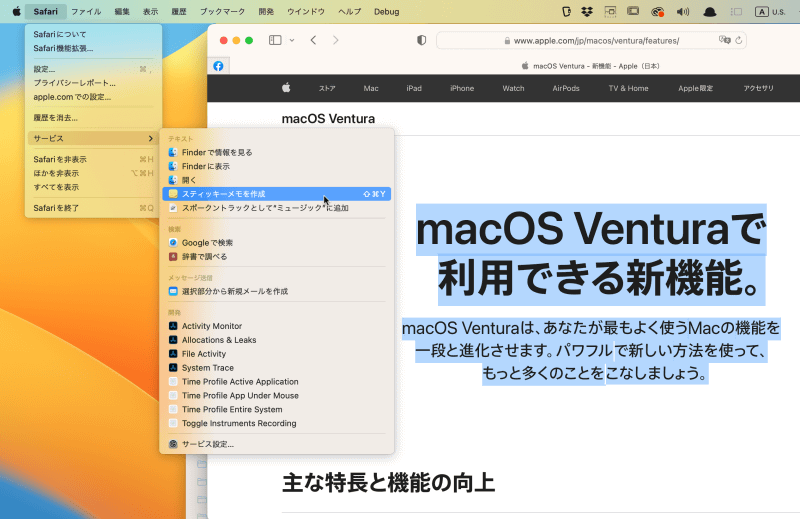Click the translate icon in address bar
This screenshot has width=800, height=519.
point(724,40)
